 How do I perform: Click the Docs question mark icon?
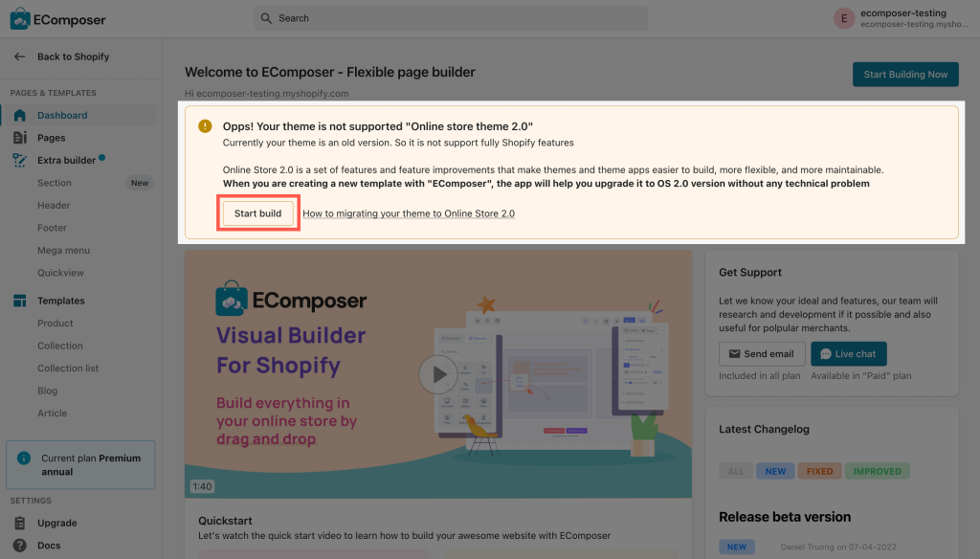[19, 546]
